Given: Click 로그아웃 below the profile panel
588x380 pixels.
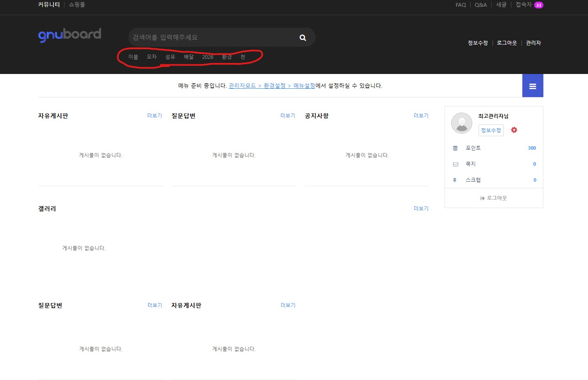Looking at the screenshot, I should 494,198.
